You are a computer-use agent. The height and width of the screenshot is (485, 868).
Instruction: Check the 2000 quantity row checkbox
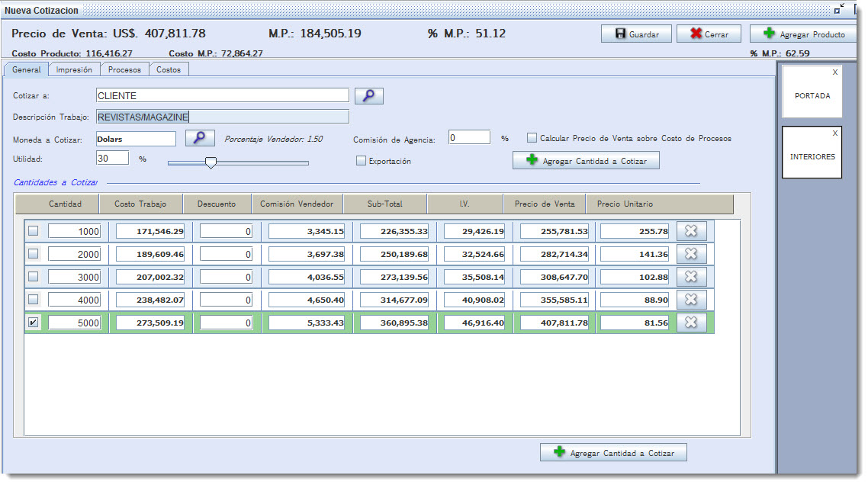[34, 254]
